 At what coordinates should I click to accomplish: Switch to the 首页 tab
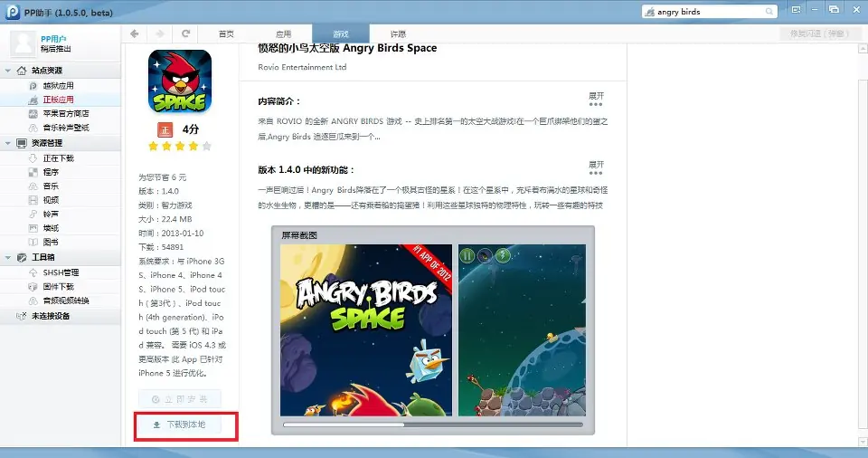(226, 33)
